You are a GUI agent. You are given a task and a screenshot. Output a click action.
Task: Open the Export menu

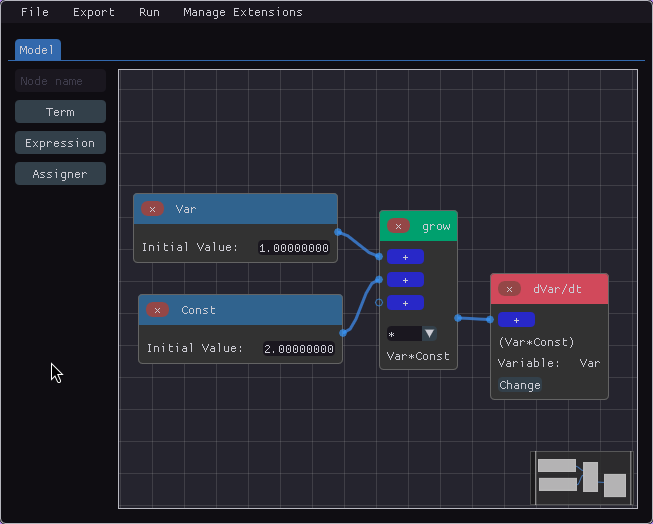pyautogui.click(x=94, y=12)
